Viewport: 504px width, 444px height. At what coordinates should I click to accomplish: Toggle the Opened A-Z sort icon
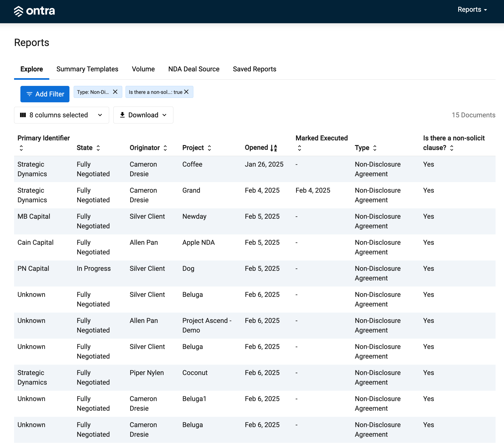point(273,148)
